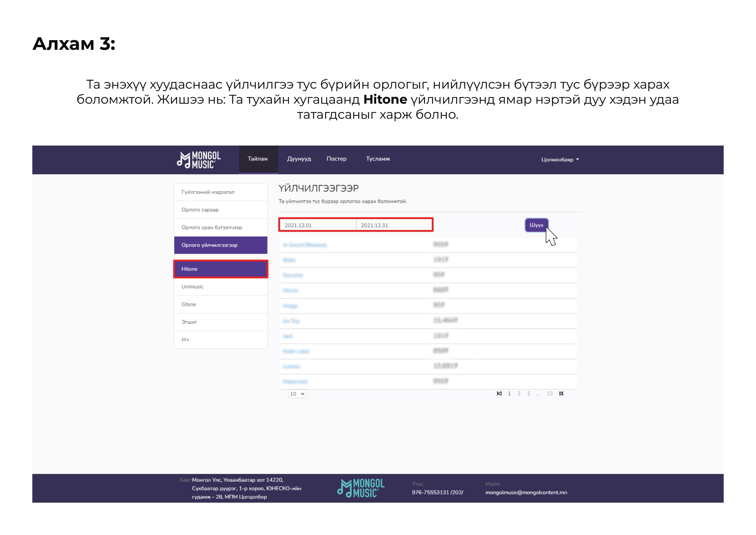Jump to last page icon
Viewport: 756px width, 535px height.
point(561,394)
